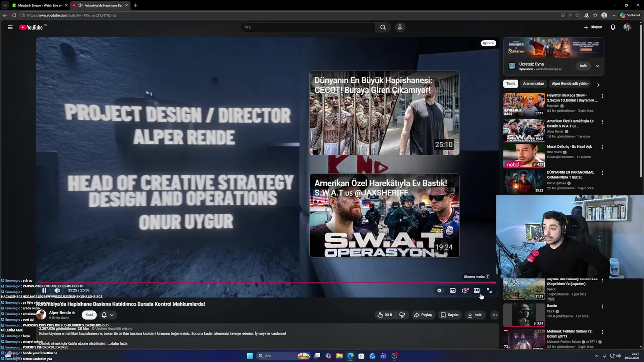Hide end screen cards with Gizle
644x362 pixels.
[x=488, y=43]
